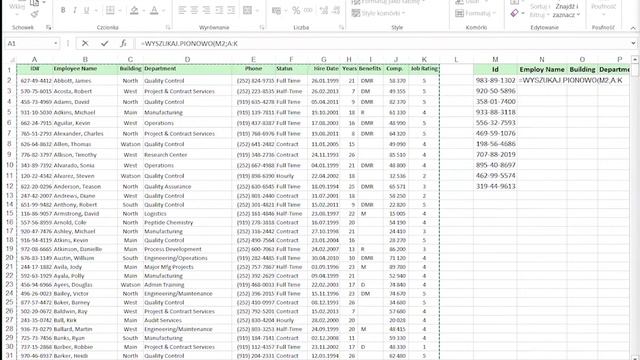Apply thousands separator (000) style
Image resolution: width=640 pixels, height=360 pixels.
(x=308, y=11)
